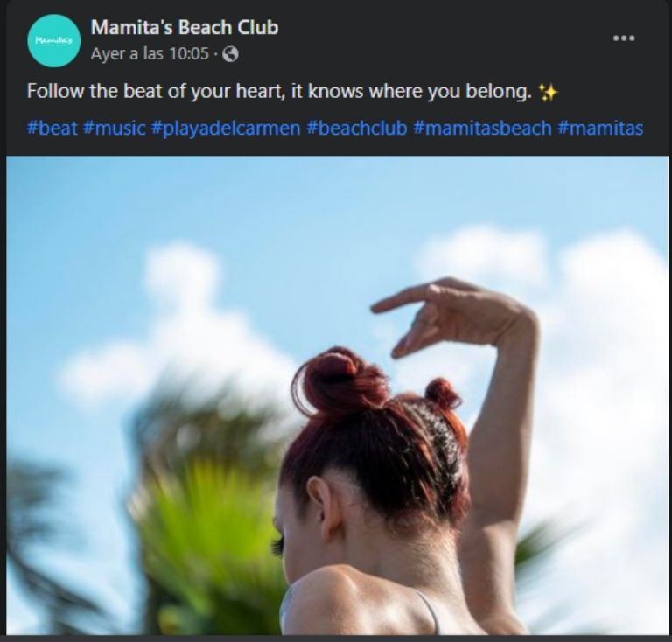Screen dimensions: 672x642
Task: Click the #mamitas hashtag
Action: (600, 128)
